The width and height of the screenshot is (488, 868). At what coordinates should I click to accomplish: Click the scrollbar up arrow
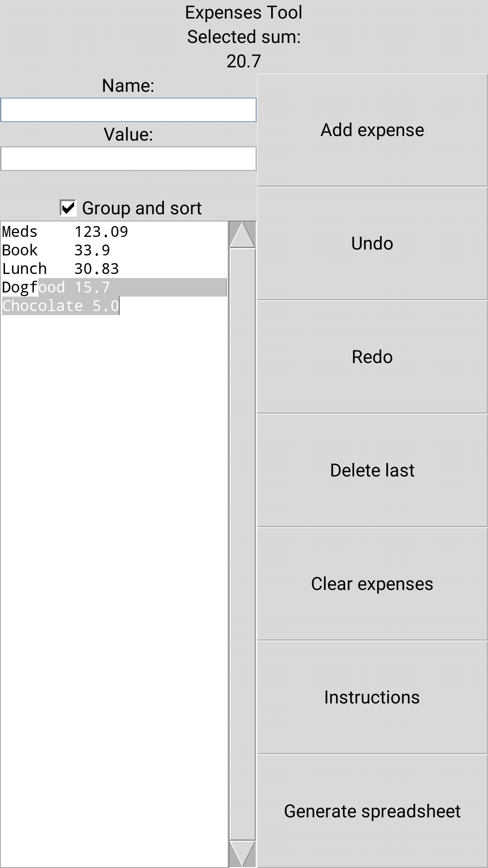click(x=243, y=234)
